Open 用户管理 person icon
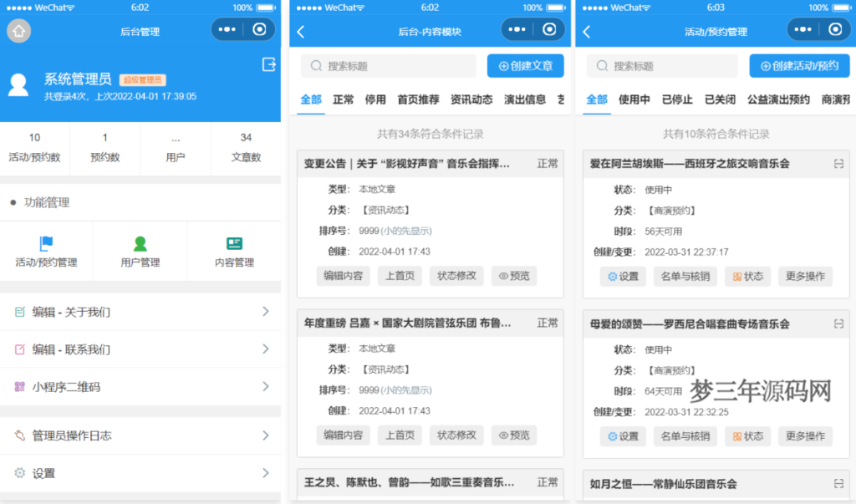 pyautogui.click(x=142, y=242)
